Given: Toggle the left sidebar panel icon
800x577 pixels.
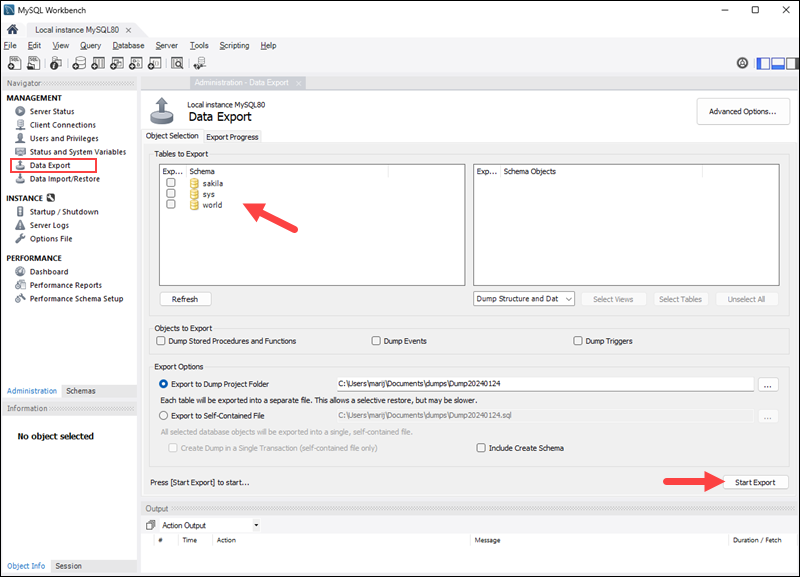Looking at the screenshot, I should click(x=763, y=63).
